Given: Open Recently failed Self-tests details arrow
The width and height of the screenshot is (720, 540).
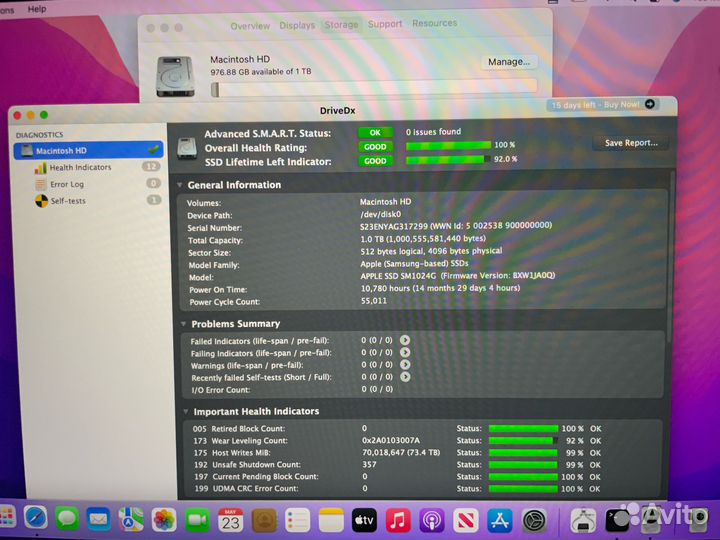Looking at the screenshot, I should [x=405, y=377].
